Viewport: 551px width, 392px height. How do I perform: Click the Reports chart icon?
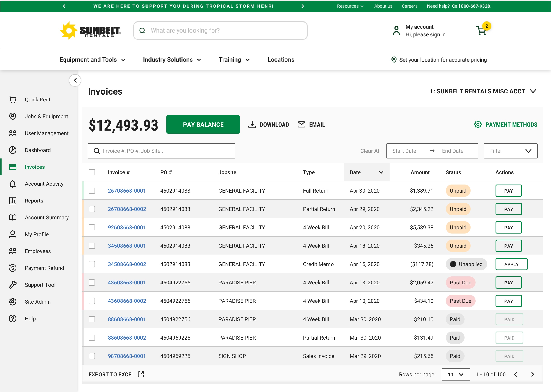click(13, 201)
